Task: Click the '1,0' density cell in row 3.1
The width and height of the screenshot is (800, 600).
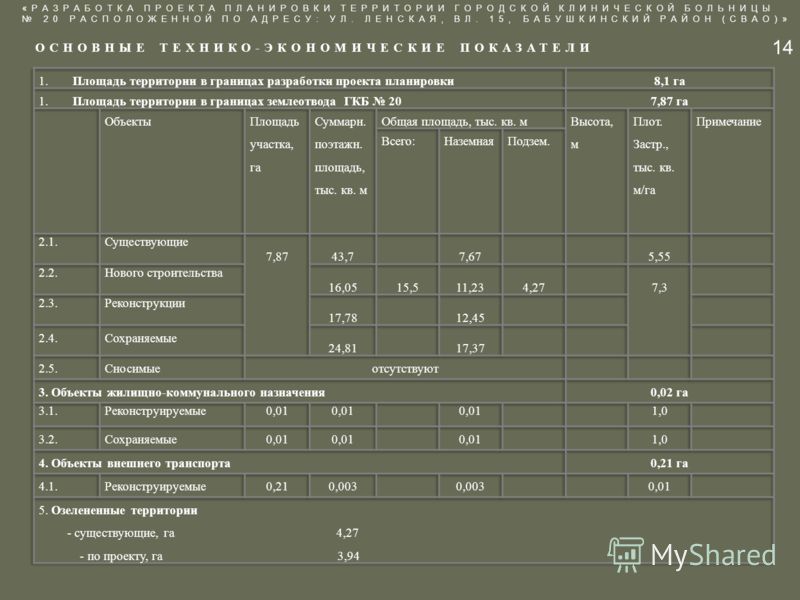Action: (x=659, y=411)
